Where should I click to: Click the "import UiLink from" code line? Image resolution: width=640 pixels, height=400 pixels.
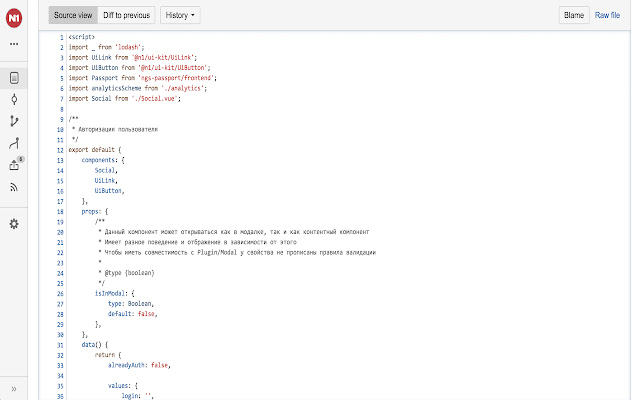[133, 58]
